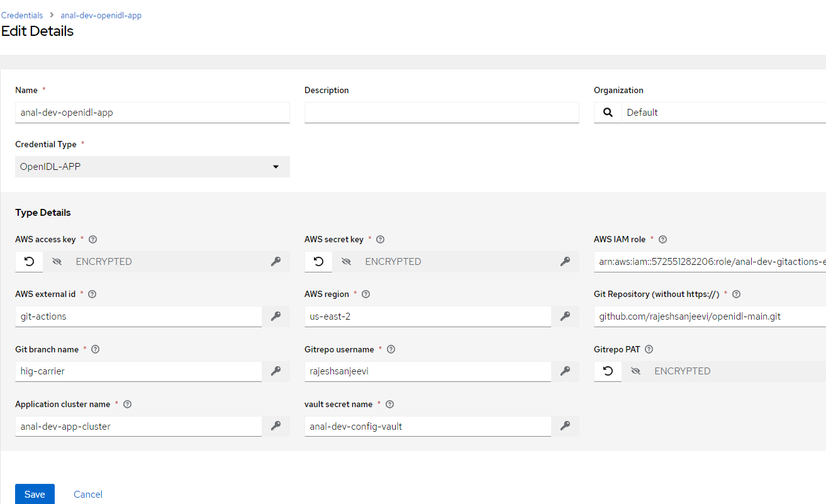Show help for vault secret name

389,404
